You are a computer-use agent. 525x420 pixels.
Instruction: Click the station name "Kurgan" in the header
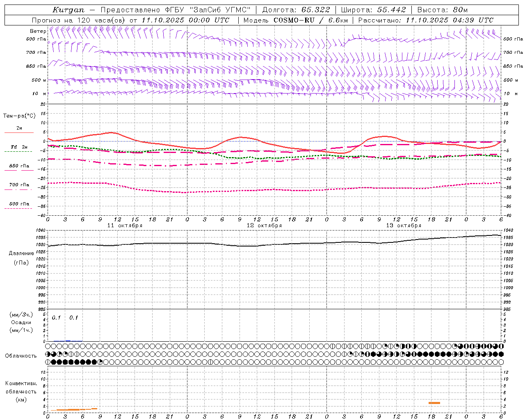pos(68,10)
